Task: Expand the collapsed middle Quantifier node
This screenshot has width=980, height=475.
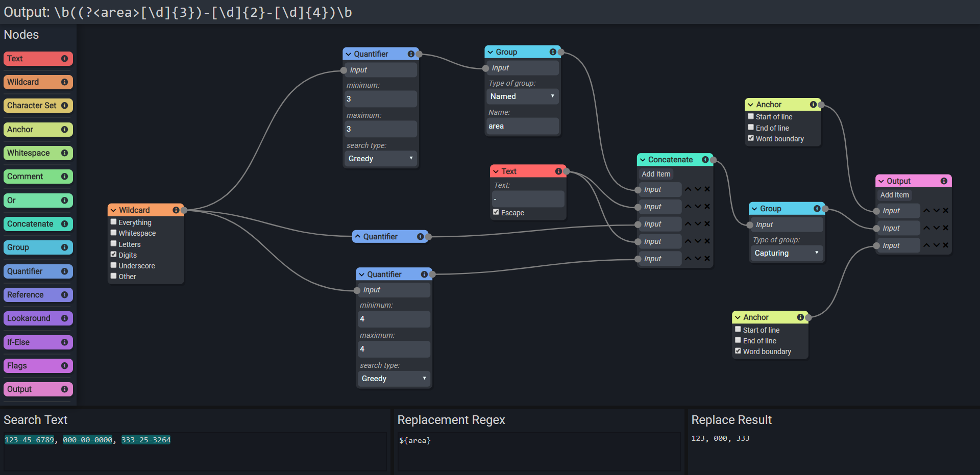Action: click(x=358, y=237)
